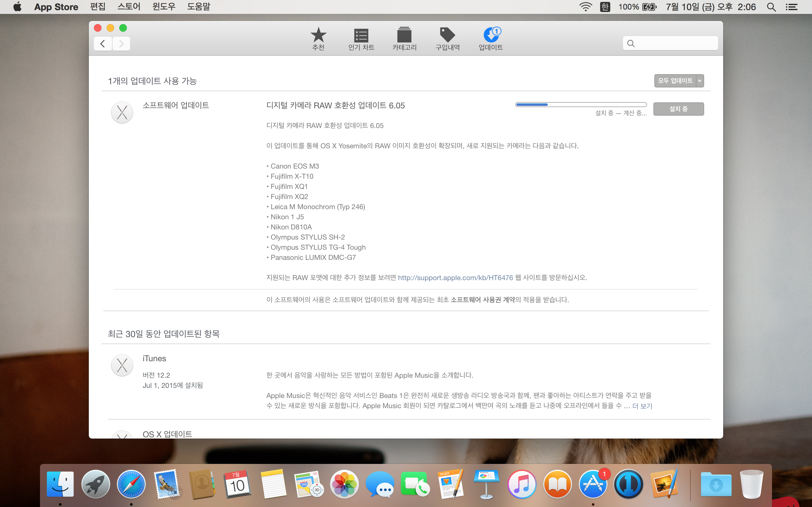Click the 모두 업데이트 button
The image size is (812, 507).
click(x=675, y=81)
